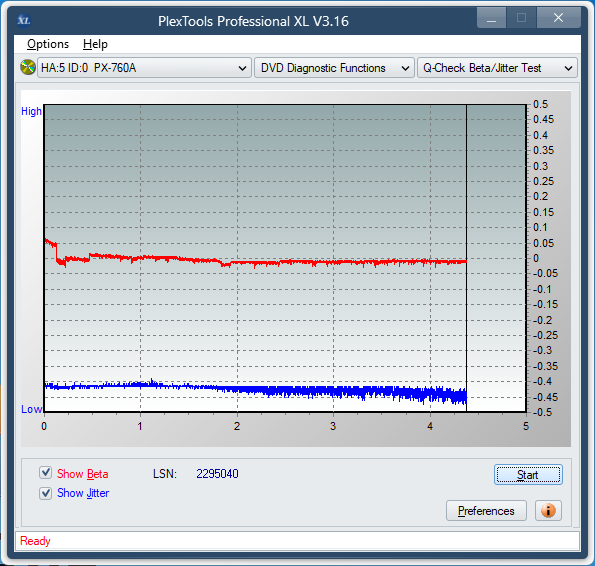The image size is (595, 566).
Task: Uncheck the Show Beta checkbox
Action: point(46,473)
